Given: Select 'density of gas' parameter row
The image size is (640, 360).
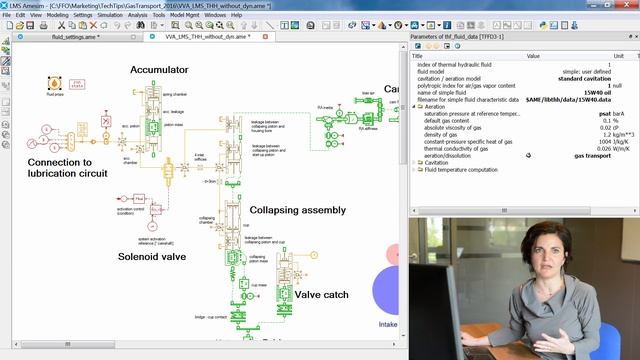Looking at the screenshot, I should (524, 135).
